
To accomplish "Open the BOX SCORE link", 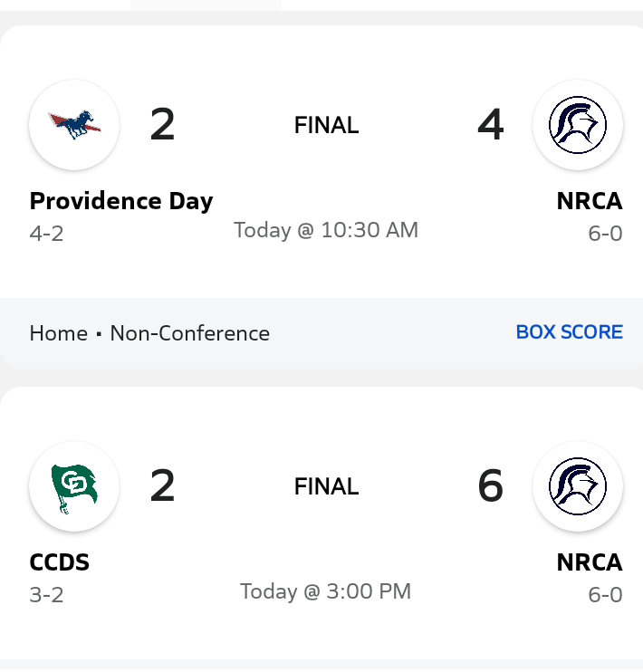I will [x=569, y=332].
